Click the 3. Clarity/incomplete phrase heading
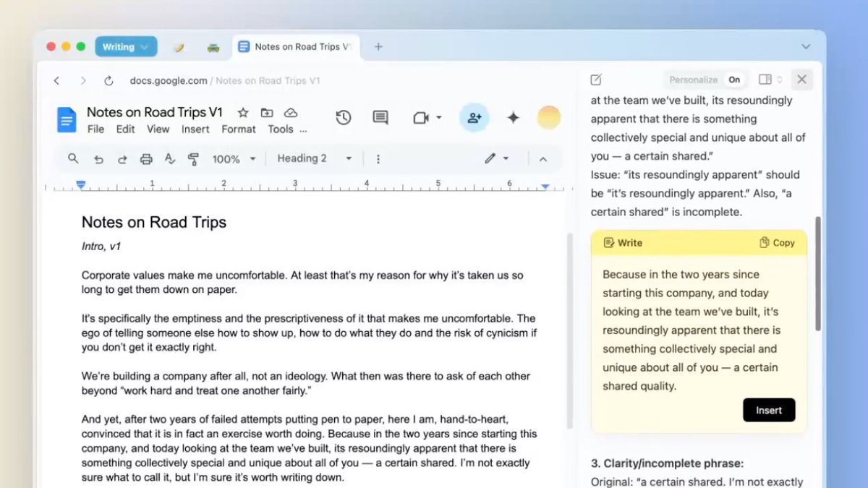868x488 pixels. (x=667, y=463)
